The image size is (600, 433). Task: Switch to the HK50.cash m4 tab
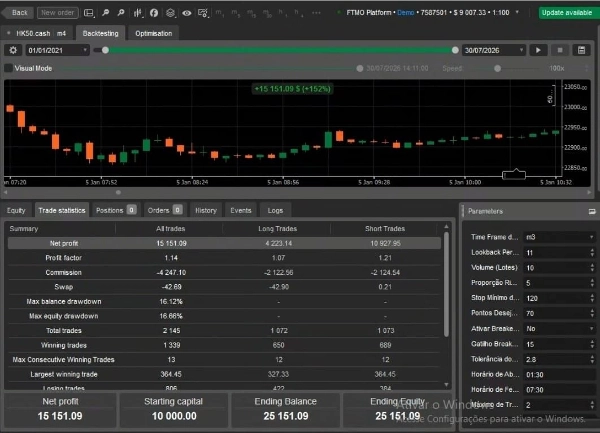37,33
